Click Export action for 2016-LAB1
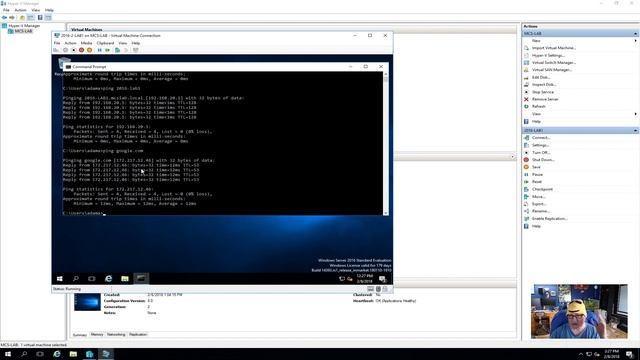The width and height of the screenshot is (640, 360). (539, 204)
